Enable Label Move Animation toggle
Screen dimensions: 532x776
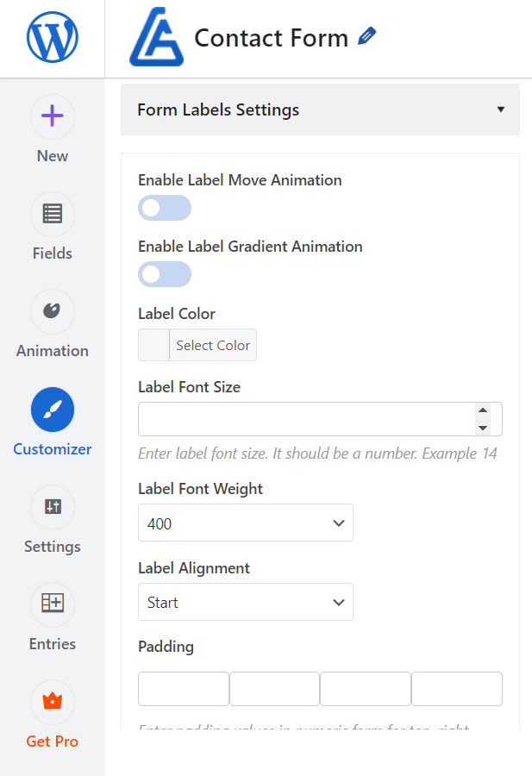[x=164, y=209]
